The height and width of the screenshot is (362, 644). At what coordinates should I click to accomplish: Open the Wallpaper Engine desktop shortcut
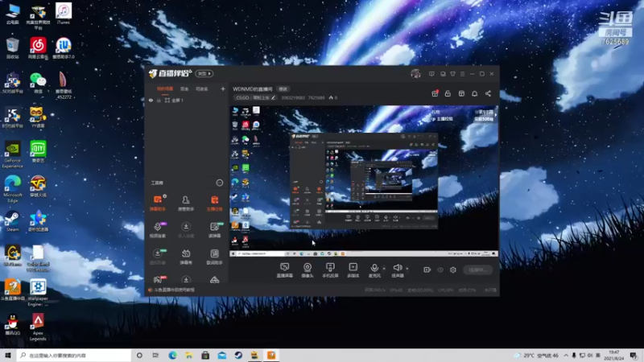tap(38, 292)
